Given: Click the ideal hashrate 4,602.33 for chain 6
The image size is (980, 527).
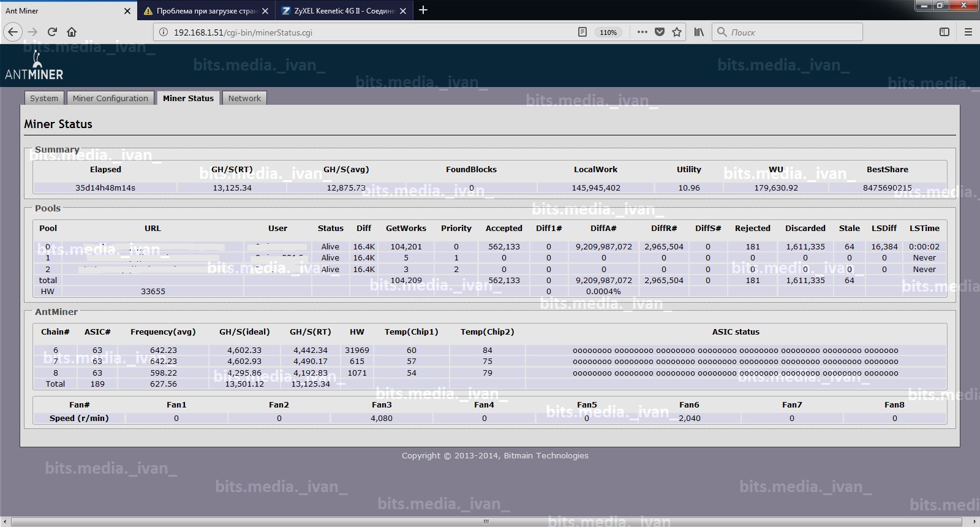Looking at the screenshot, I should pyautogui.click(x=244, y=351).
